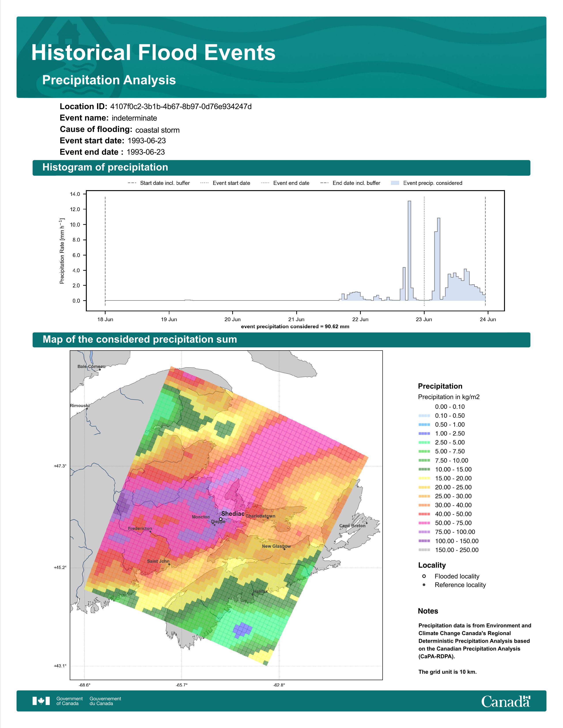Click the Baie-Comeau label on the map

tap(91, 367)
